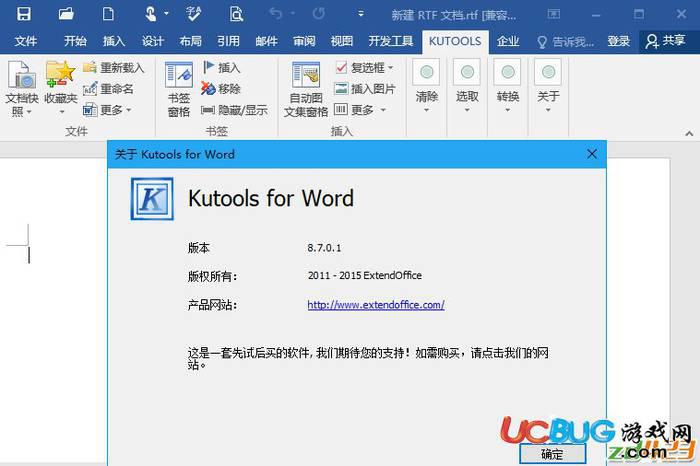Run the spelling check icon
The width and height of the screenshot is (700, 466).
pyautogui.click(x=193, y=14)
